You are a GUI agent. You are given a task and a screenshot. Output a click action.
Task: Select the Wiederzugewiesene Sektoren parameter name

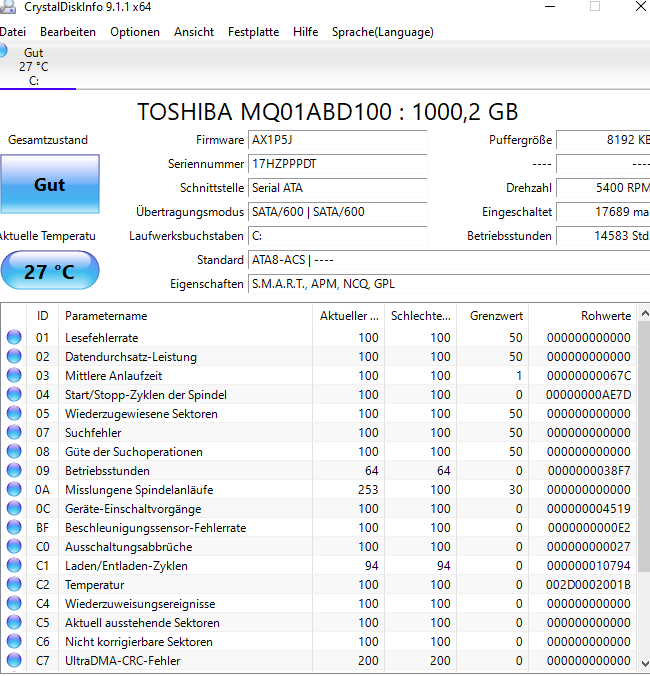(141, 413)
